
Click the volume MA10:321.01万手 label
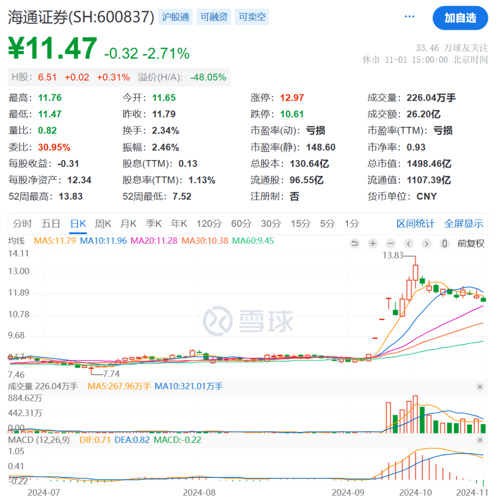point(189,387)
